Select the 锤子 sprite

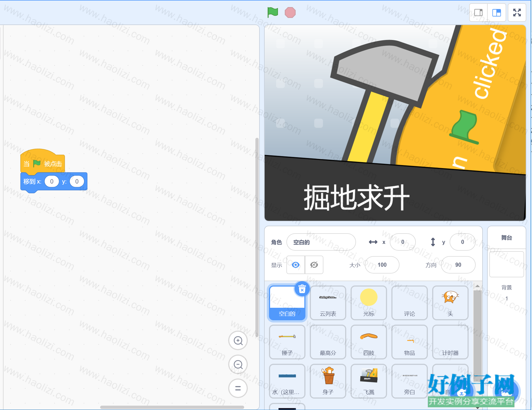[287, 342]
